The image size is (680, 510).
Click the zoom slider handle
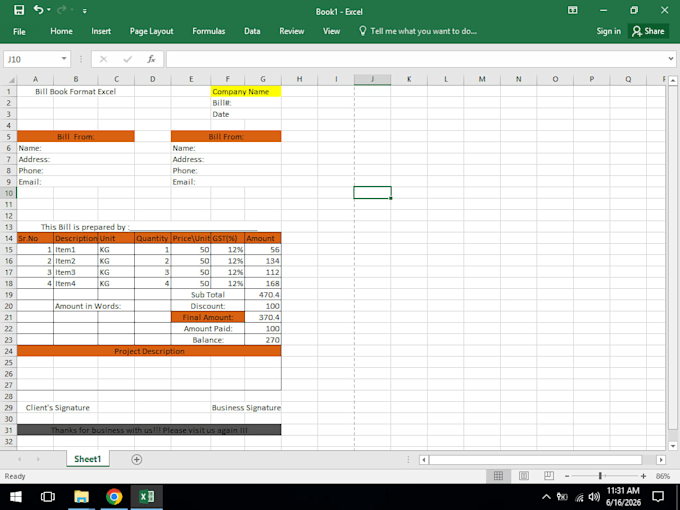pyautogui.click(x=600, y=476)
